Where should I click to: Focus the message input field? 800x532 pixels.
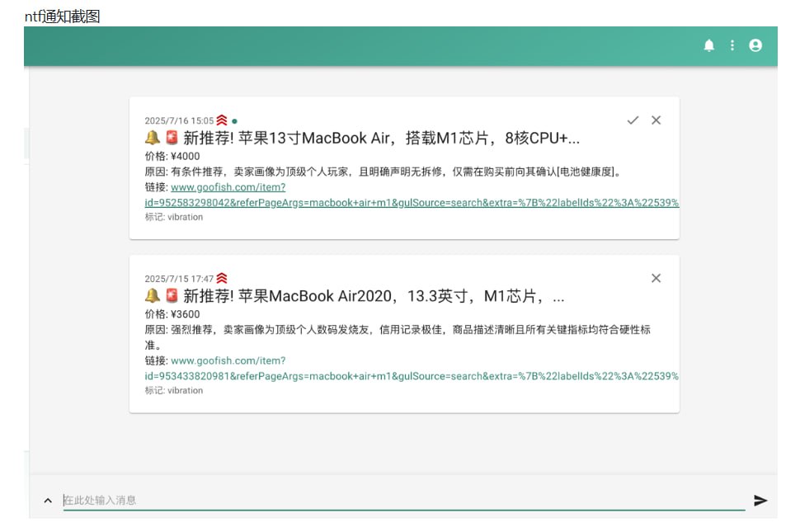click(x=403, y=501)
